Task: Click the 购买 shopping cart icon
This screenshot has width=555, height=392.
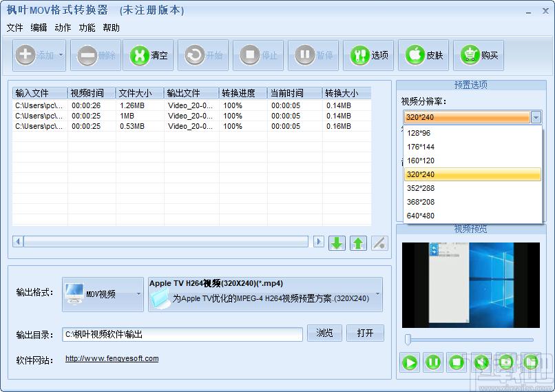Action: pos(470,55)
